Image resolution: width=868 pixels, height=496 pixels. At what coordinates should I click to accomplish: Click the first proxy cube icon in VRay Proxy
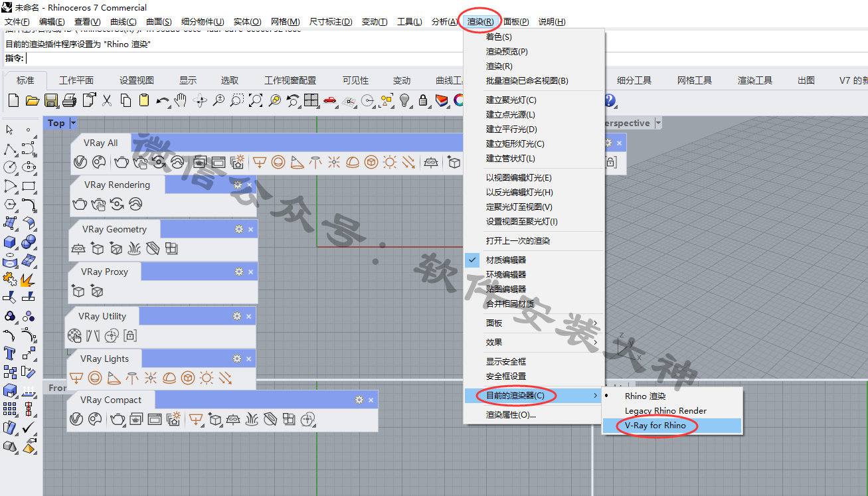[x=78, y=291]
